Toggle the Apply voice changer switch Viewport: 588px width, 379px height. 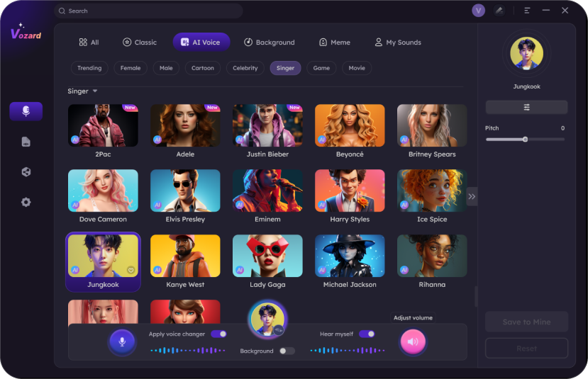click(218, 334)
